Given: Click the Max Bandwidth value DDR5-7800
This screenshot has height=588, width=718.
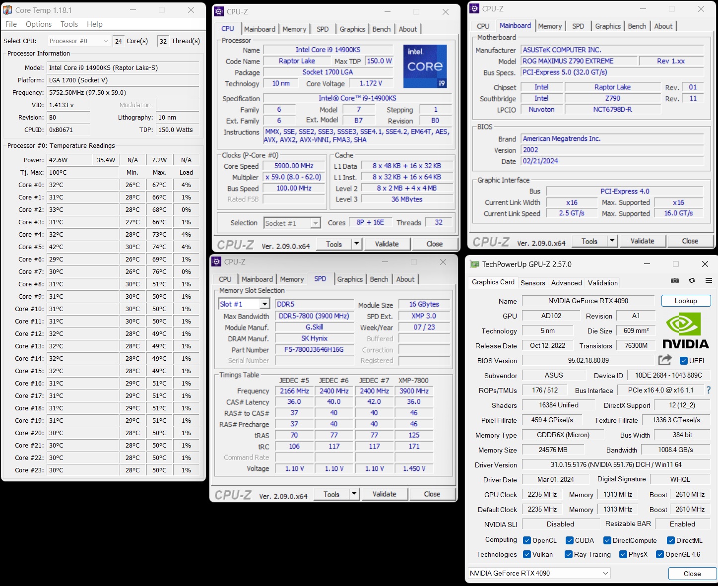Looking at the screenshot, I should point(314,316).
